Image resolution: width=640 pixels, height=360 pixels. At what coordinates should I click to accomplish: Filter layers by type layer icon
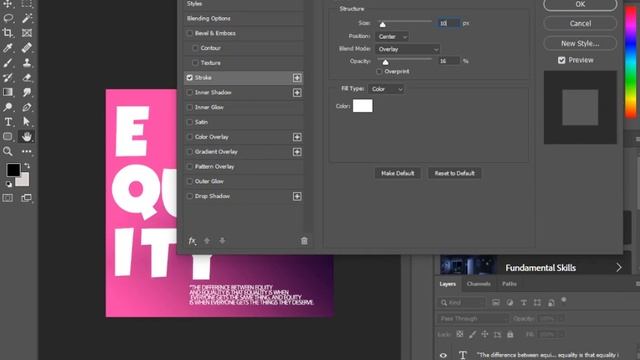tap(524, 302)
